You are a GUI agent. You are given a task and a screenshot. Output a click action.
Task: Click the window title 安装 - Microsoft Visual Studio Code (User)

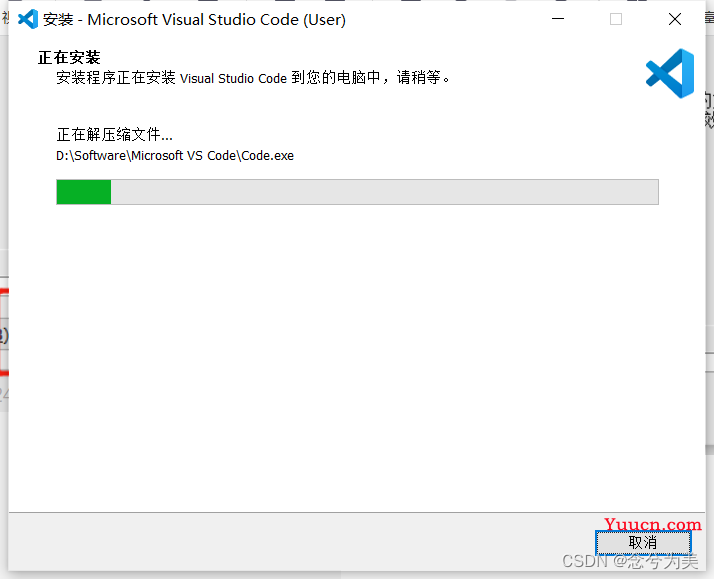pos(194,20)
